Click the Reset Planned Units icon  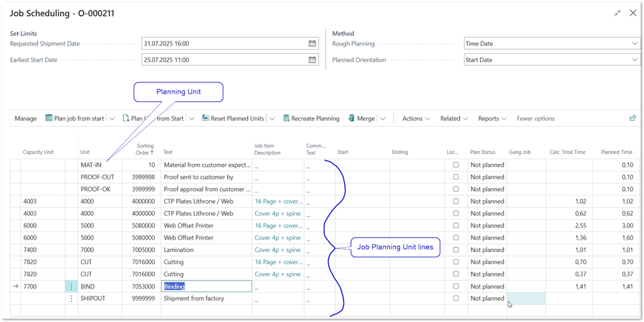[204, 118]
